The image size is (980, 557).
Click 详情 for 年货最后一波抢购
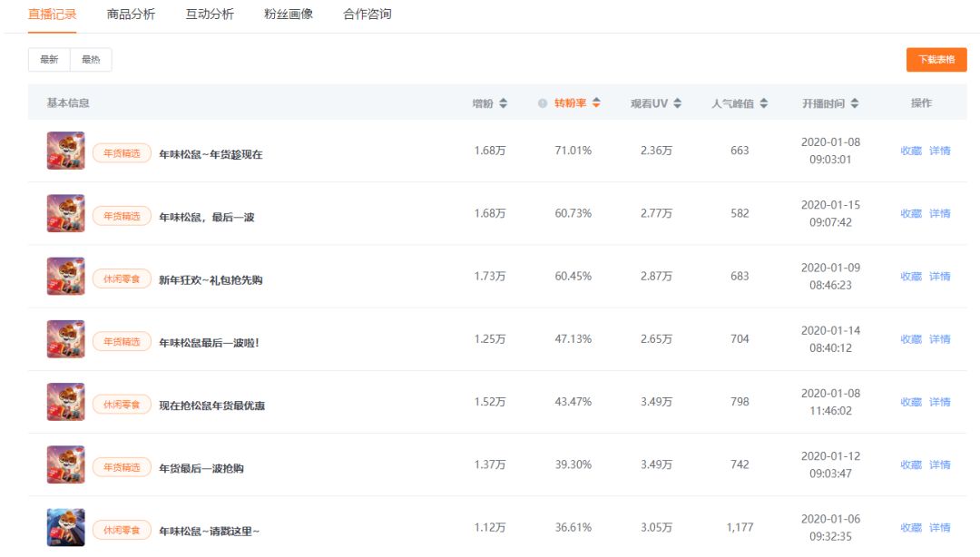click(x=939, y=464)
